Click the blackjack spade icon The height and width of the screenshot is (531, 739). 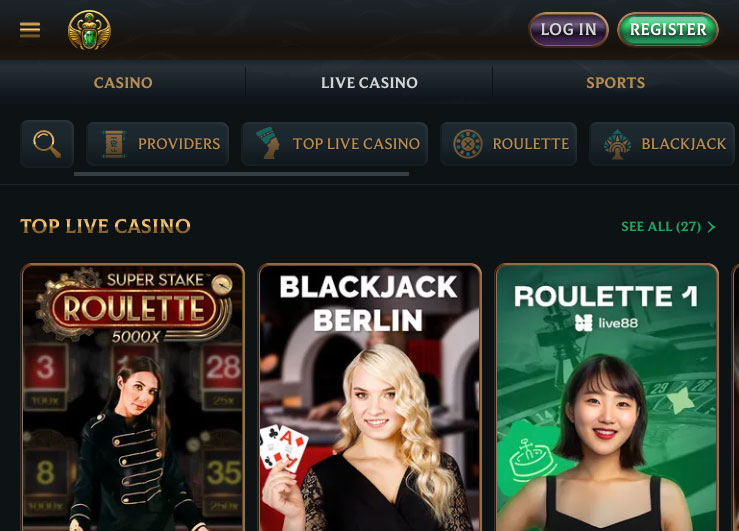[x=617, y=144]
